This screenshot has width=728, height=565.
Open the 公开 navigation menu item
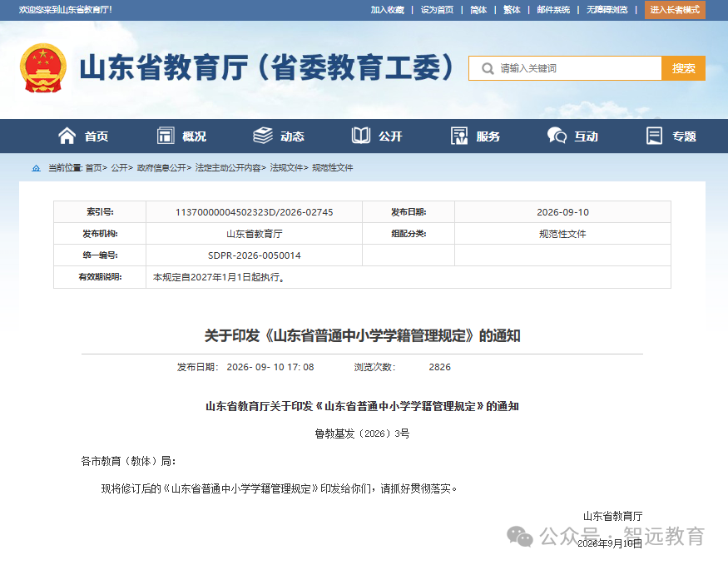click(390, 136)
